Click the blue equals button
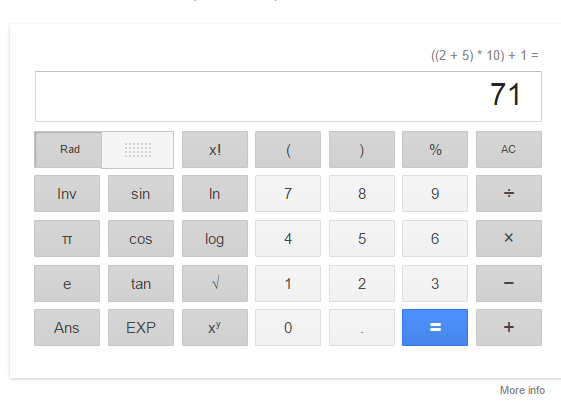 pyautogui.click(x=435, y=327)
